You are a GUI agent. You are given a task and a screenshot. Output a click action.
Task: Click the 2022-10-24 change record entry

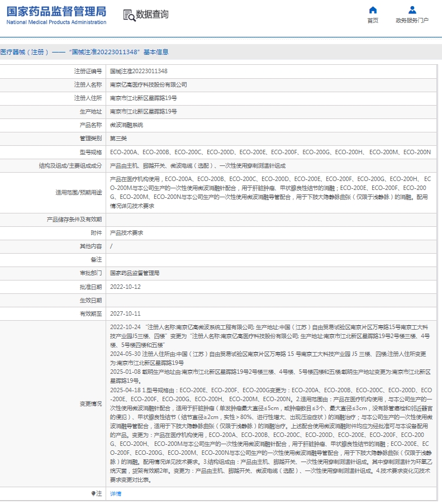270,336
